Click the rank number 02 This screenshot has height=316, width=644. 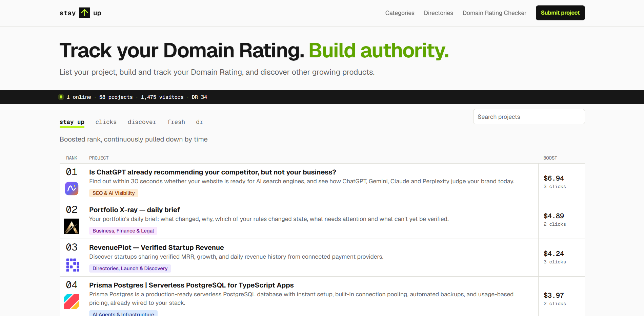(x=72, y=209)
